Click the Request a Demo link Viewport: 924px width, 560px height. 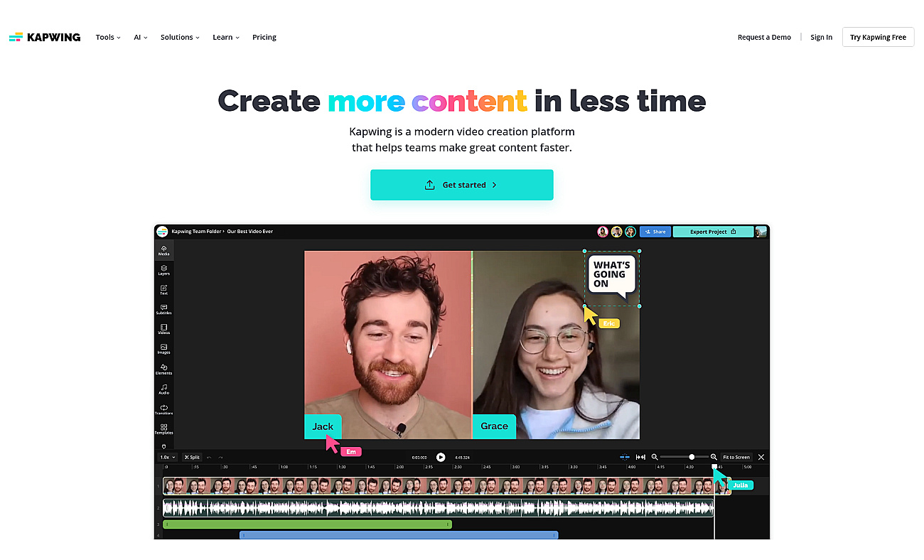[764, 37]
